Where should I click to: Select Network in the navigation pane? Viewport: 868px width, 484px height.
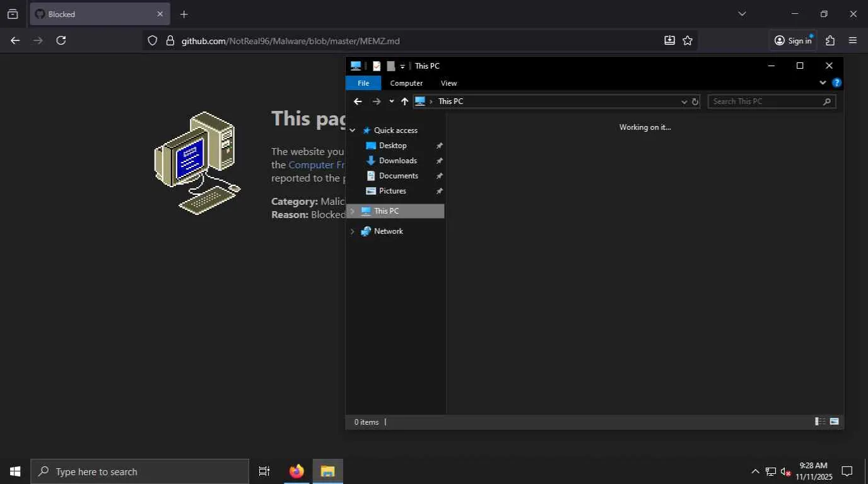point(388,231)
